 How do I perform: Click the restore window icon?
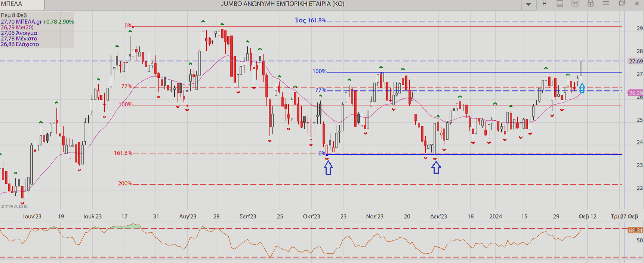622,3
